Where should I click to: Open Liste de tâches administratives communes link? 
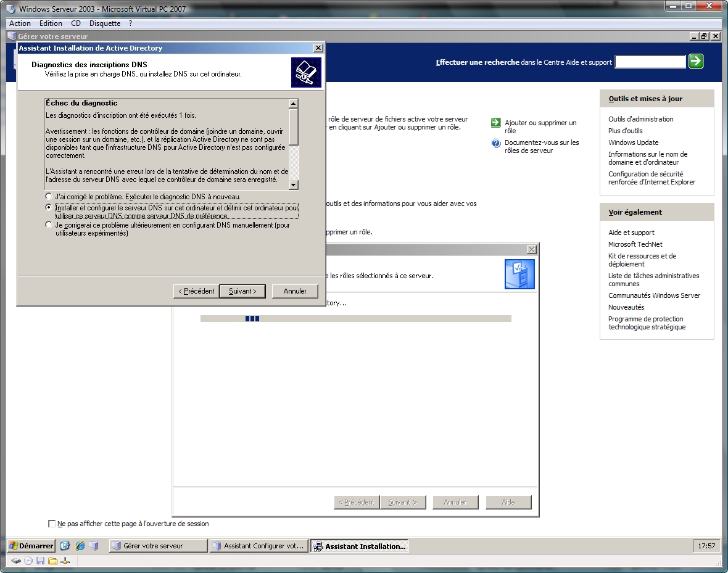[x=654, y=279]
